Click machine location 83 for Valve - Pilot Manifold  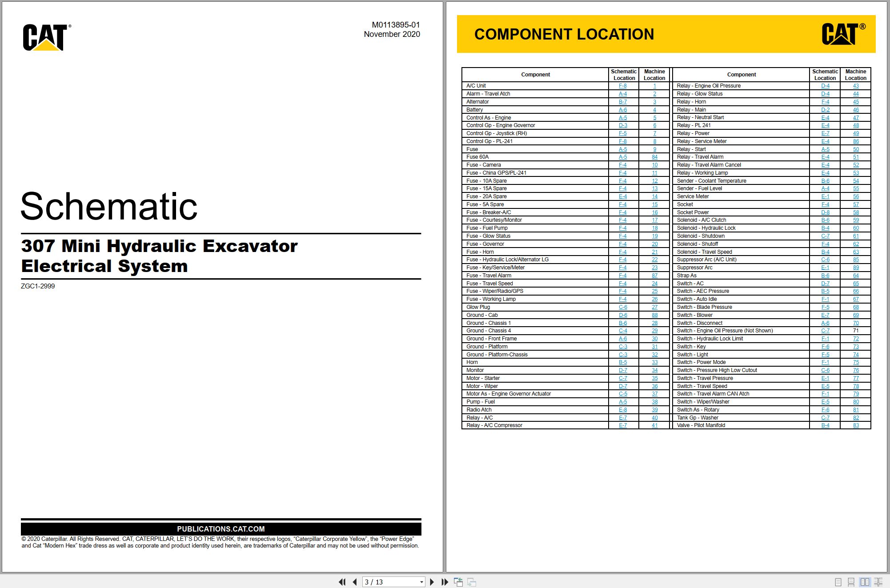(856, 425)
